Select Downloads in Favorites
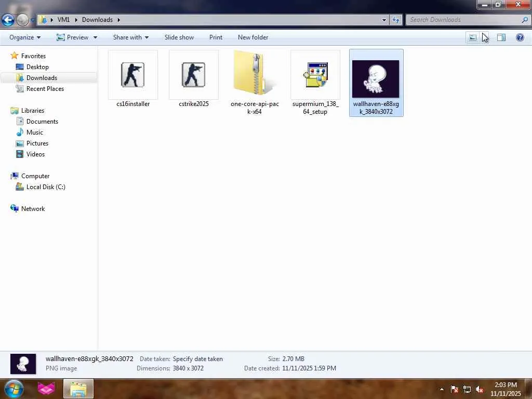 [x=42, y=78]
